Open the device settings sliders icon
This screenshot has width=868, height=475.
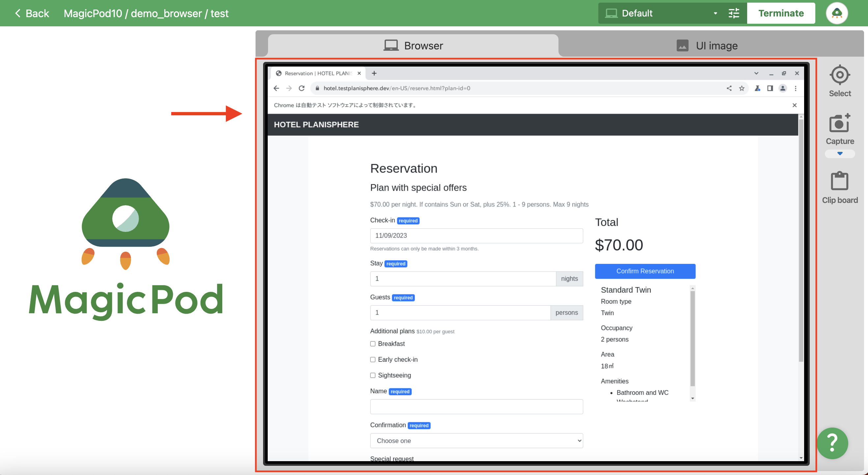point(734,13)
